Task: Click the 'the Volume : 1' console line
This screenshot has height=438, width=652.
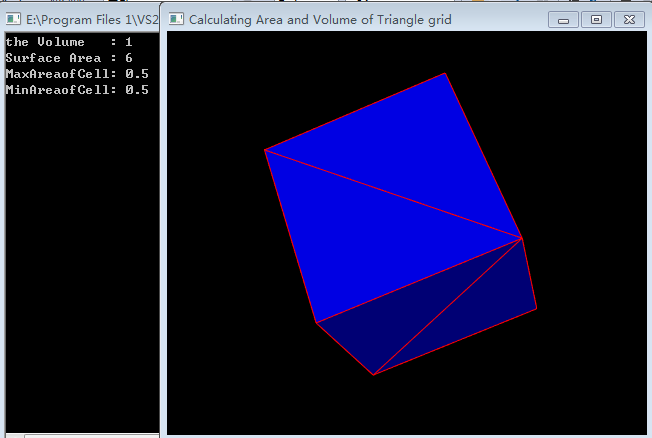Action: coord(69,42)
